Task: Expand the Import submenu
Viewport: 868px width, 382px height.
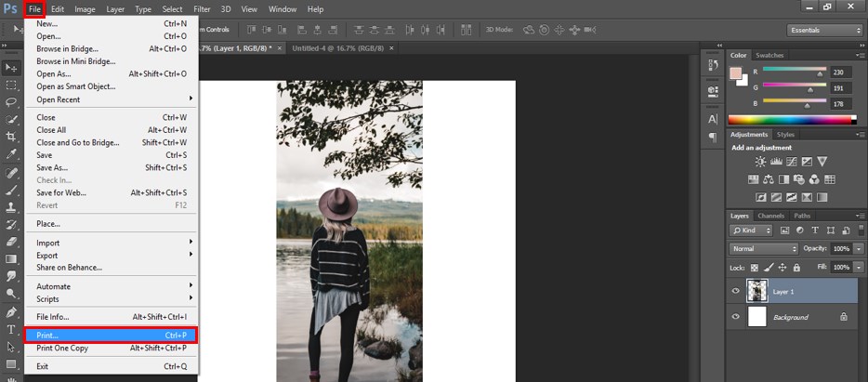Action: point(112,243)
